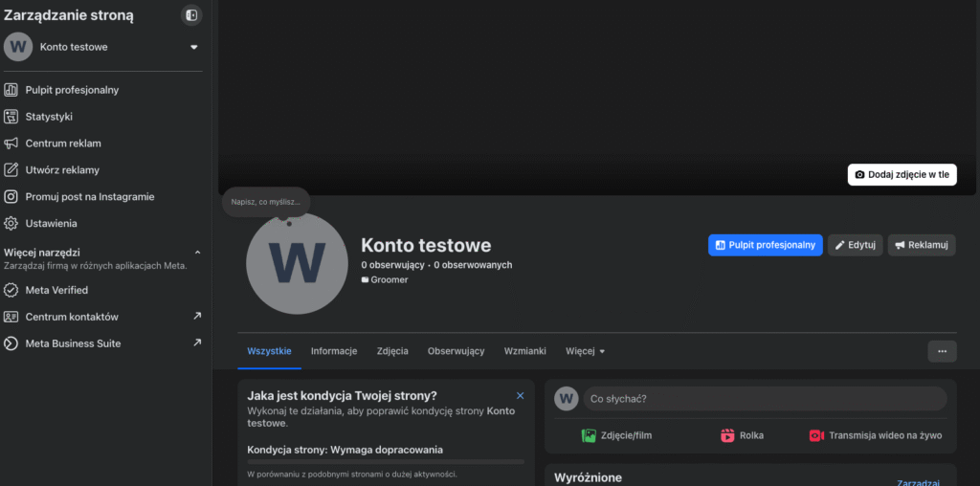The width and height of the screenshot is (980, 486).
Task: Click the Rolka reel option
Action: [x=743, y=435]
